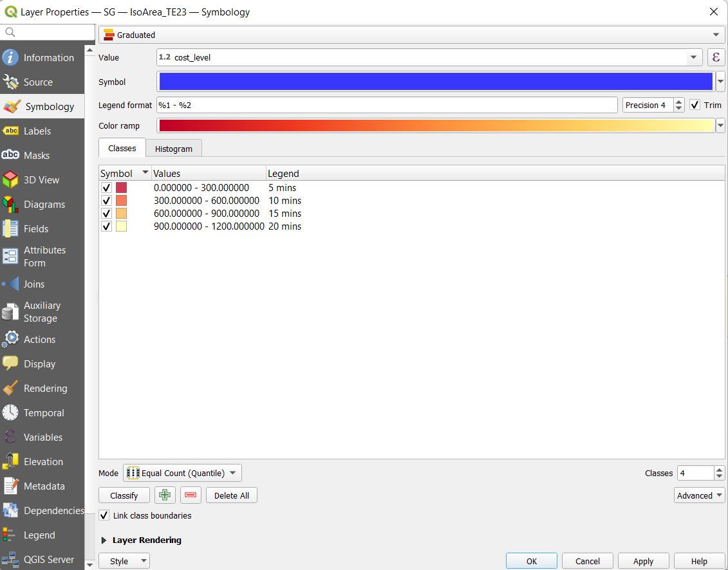
Task: Open the 3D View settings page
Action: coord(41,180)
